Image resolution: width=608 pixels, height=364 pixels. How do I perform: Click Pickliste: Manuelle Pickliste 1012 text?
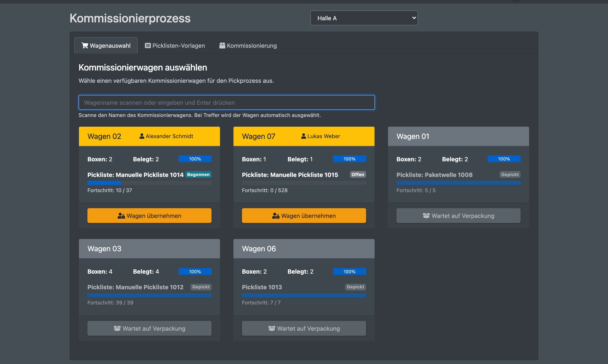click(135, 287)
